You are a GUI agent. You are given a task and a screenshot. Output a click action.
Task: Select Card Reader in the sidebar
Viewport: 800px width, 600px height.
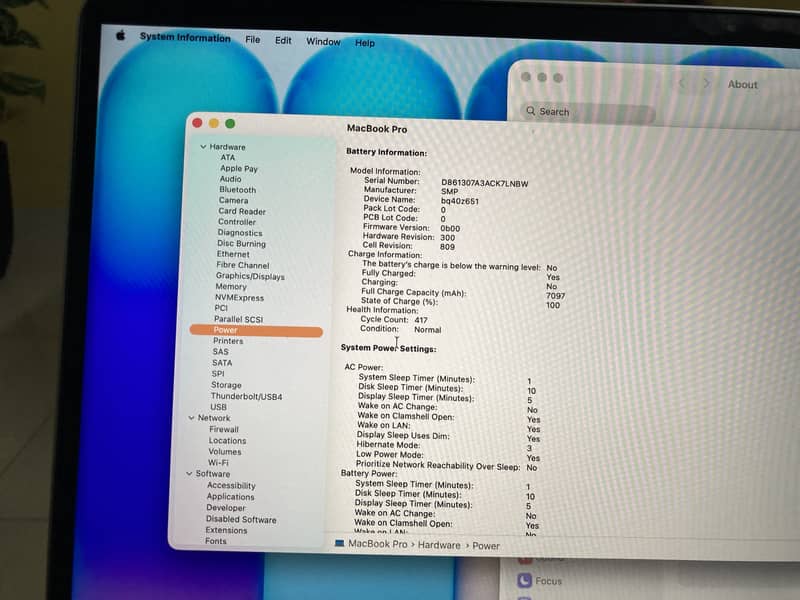pyautogui.click(x=242, y=211)
